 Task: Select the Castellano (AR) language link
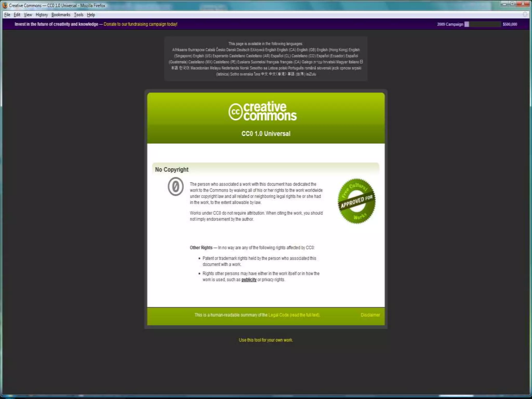tap(258, 56)
